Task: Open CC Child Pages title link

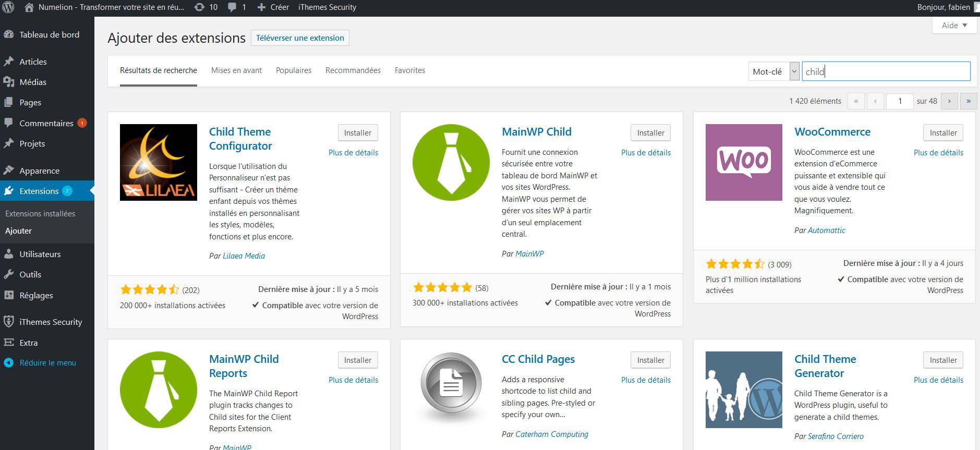Action: coord(538,359)
